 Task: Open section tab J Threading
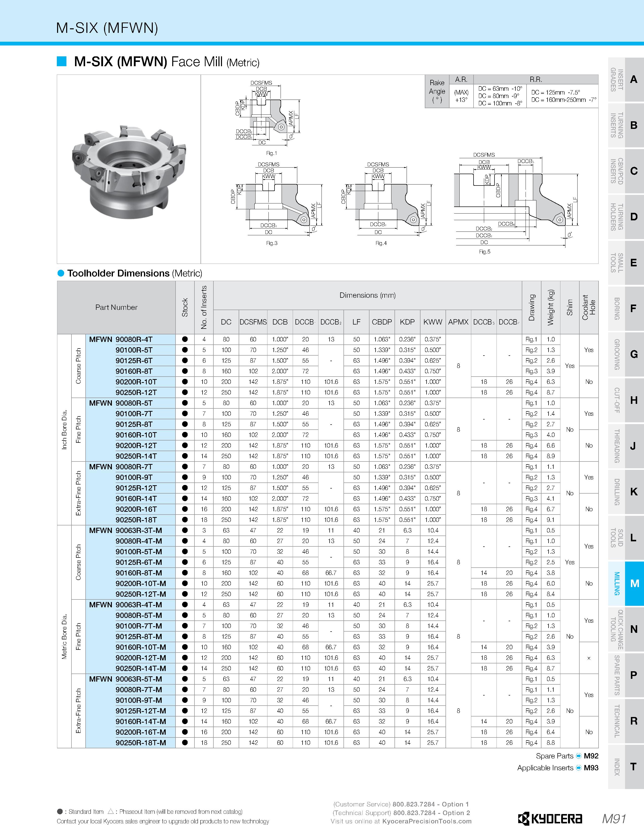pos(626,446)
